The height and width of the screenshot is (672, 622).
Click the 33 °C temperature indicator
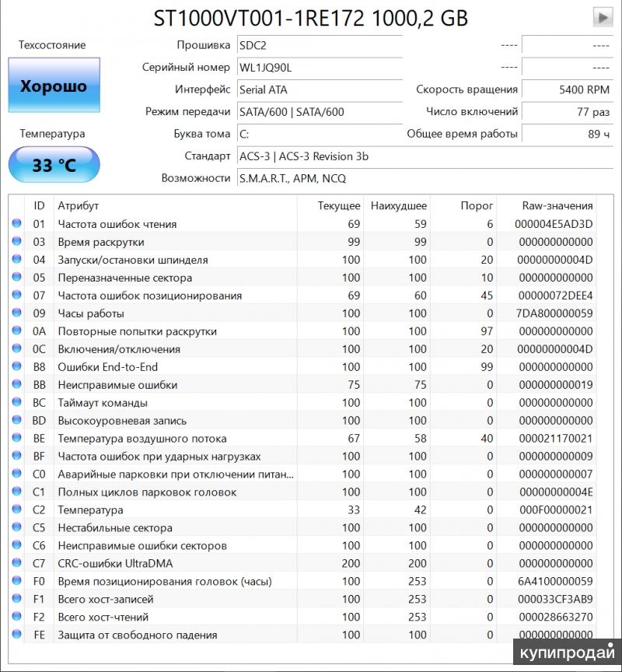pyautogui.click(x=54, y=166)
